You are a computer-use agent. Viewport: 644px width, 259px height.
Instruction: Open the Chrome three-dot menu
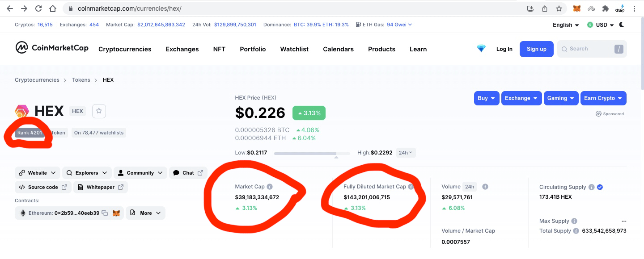[x=634, y=8]
